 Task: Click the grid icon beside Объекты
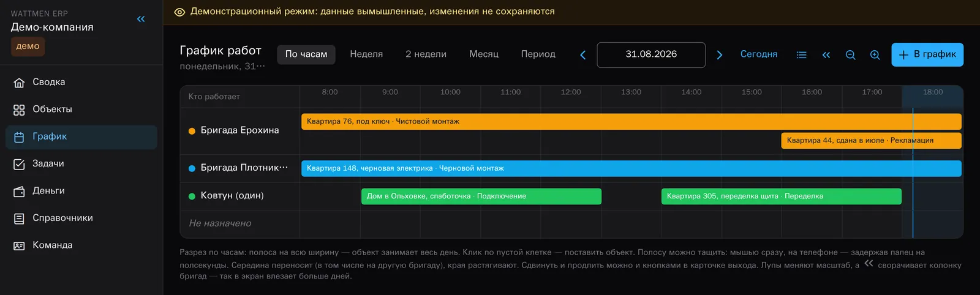click(19, 110)
